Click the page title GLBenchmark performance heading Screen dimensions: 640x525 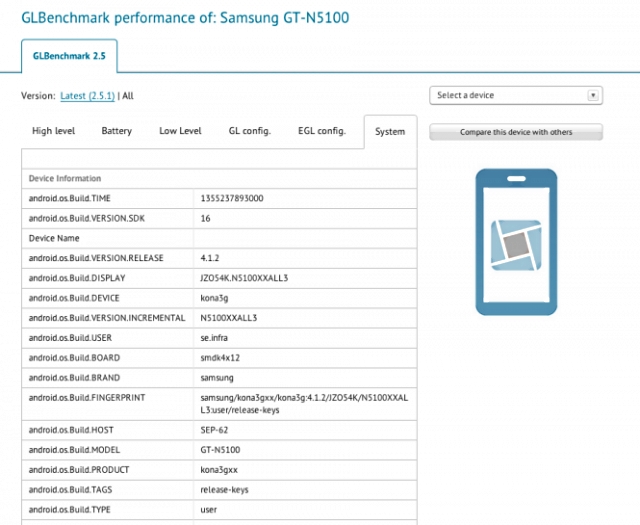[x=185, y=18]
